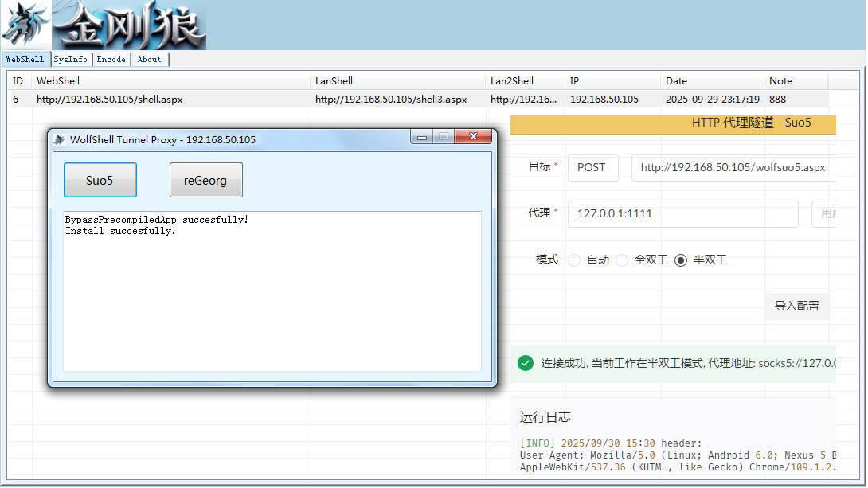
Task: Click the proxy address 127.0.0.1:1111 field
Action: click(x=682, y=213)
